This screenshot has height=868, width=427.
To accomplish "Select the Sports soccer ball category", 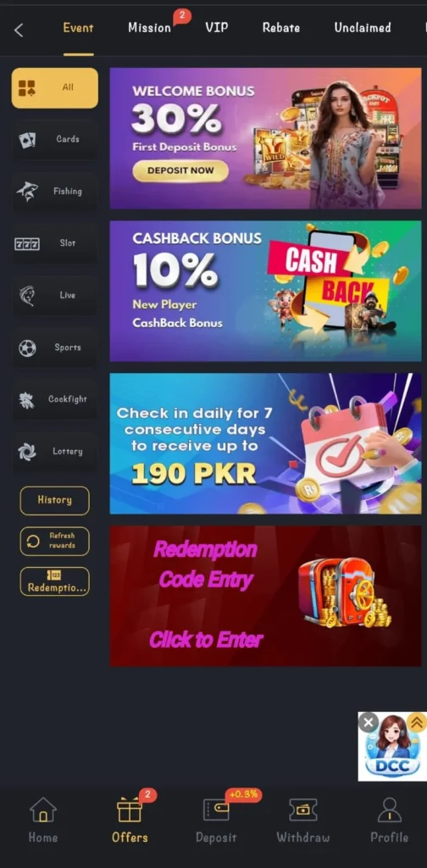I will 55,348.
